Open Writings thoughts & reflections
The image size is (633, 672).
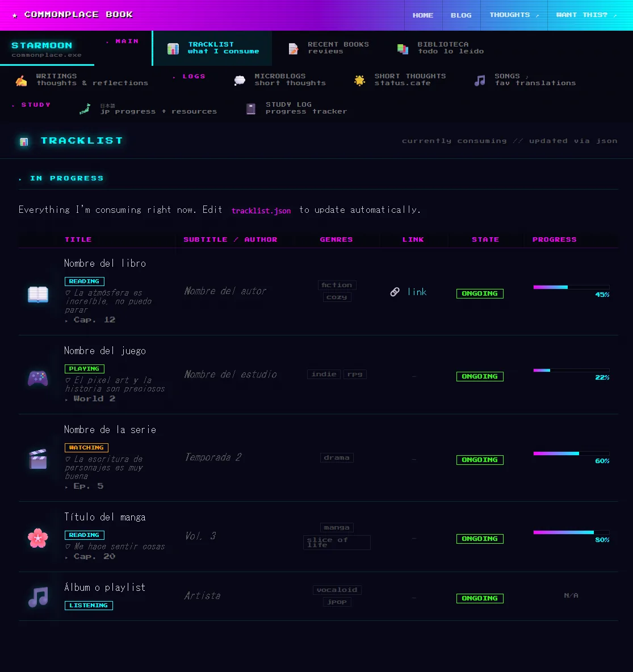82,79
